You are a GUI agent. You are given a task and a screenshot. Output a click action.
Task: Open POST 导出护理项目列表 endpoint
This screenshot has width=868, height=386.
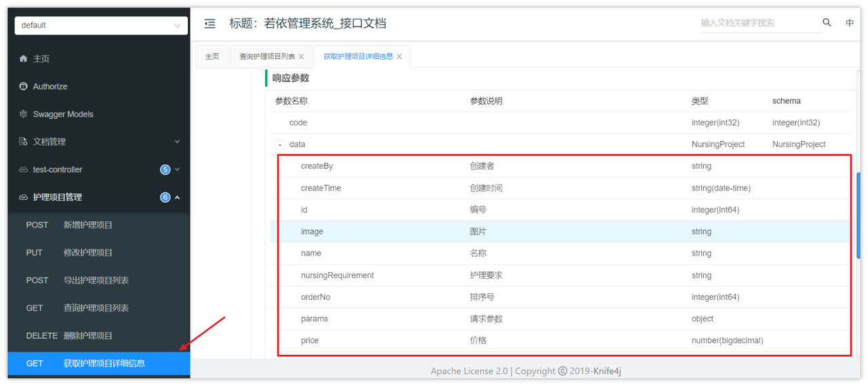99,280
